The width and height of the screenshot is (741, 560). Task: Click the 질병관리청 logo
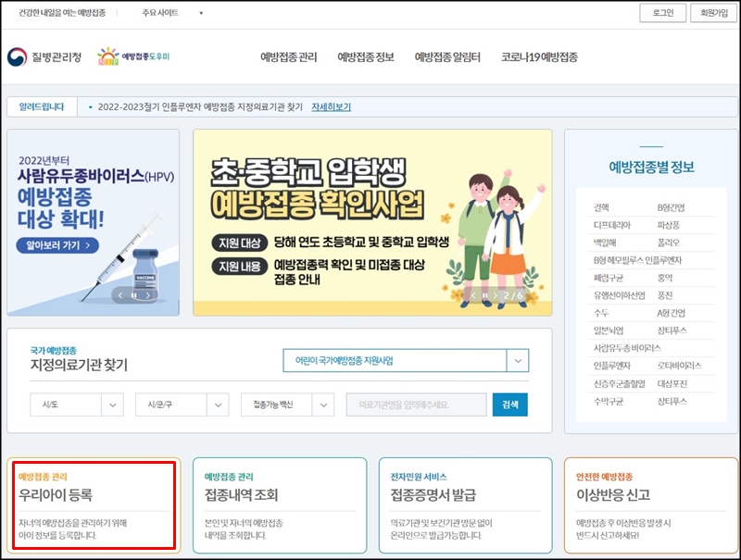pyautogui.click(x=44, y=56)
